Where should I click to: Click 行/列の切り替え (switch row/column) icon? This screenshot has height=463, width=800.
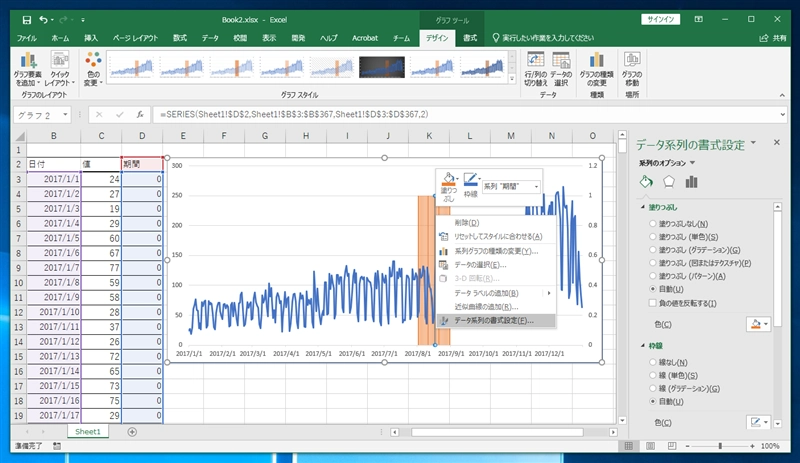pyautogui.click(x=536, y=69)
